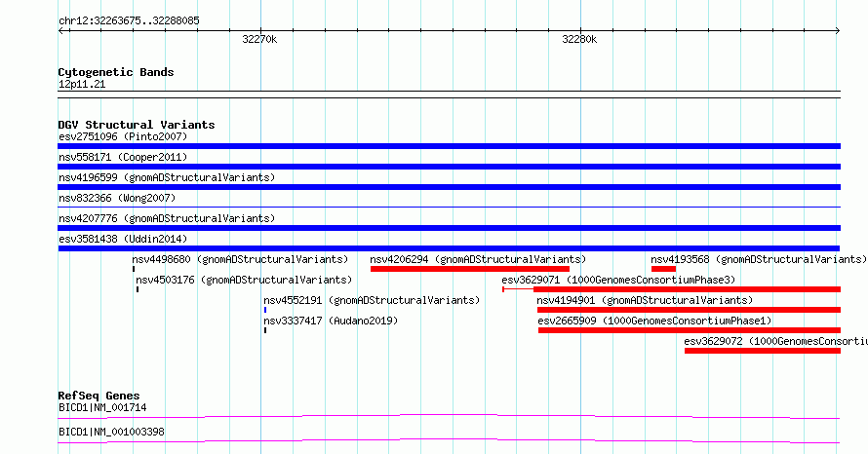
Task: Click the blue bar under esv3581438
Action: [449, 248]
